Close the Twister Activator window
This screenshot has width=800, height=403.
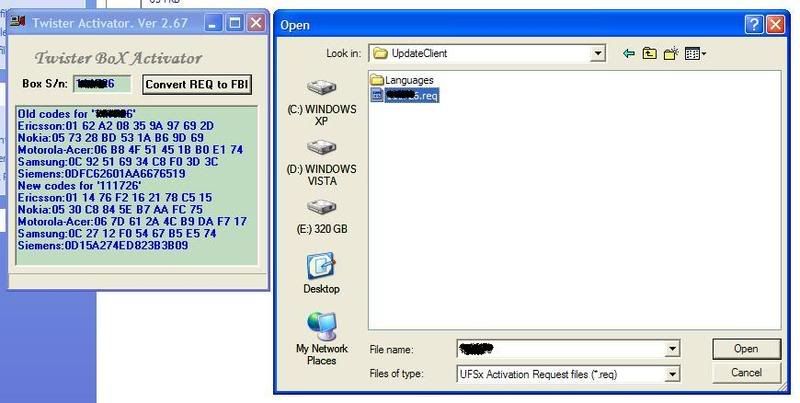(255, 23)
